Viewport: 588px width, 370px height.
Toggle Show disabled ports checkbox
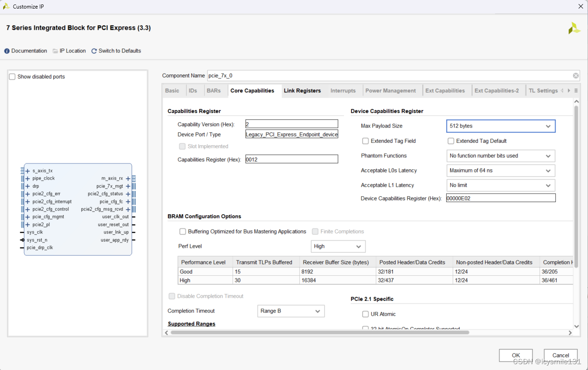click(x=12, y=77)
